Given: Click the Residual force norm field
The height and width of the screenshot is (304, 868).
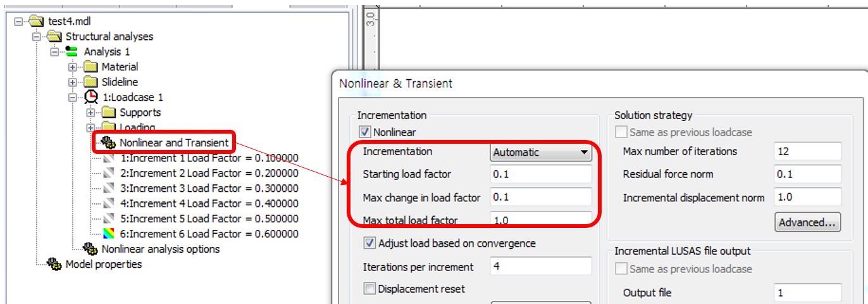Looking at the screenshot, I should click(807, 174).
